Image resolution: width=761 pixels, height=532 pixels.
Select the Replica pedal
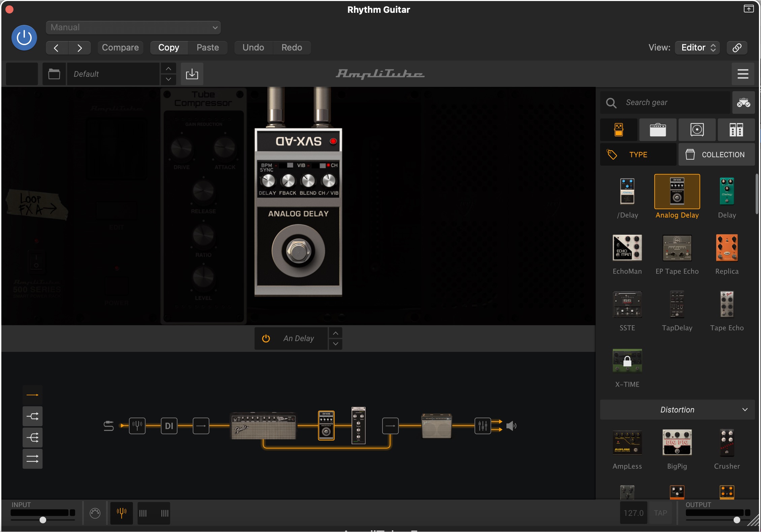click(727, 248)
